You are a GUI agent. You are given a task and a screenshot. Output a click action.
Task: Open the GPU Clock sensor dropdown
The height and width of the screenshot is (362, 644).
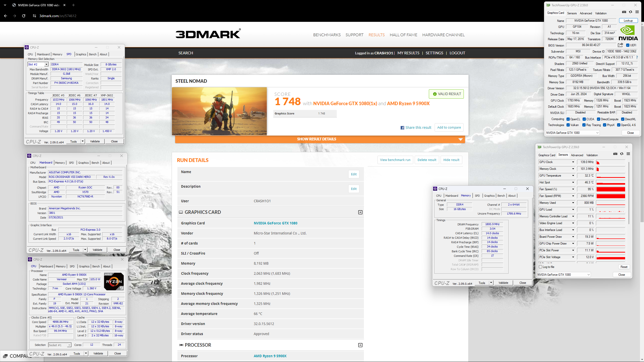[573, 162]
